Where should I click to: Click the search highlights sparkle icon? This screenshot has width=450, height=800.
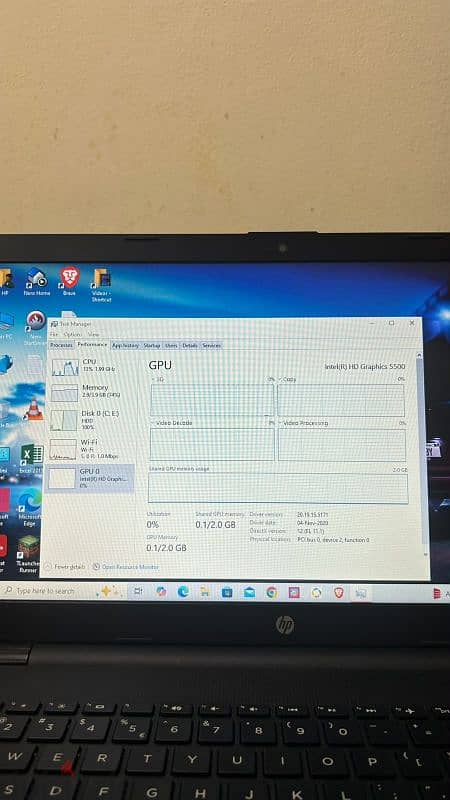tap(111, 591)
